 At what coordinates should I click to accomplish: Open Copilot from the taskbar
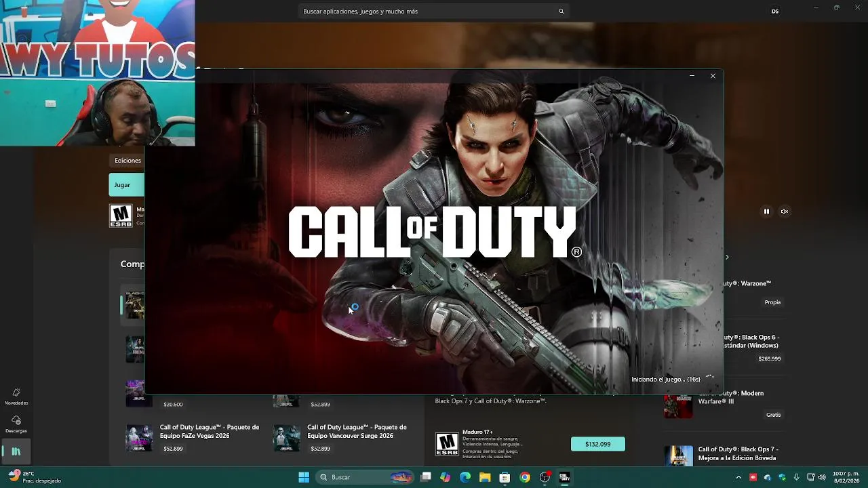pos(445,477)
